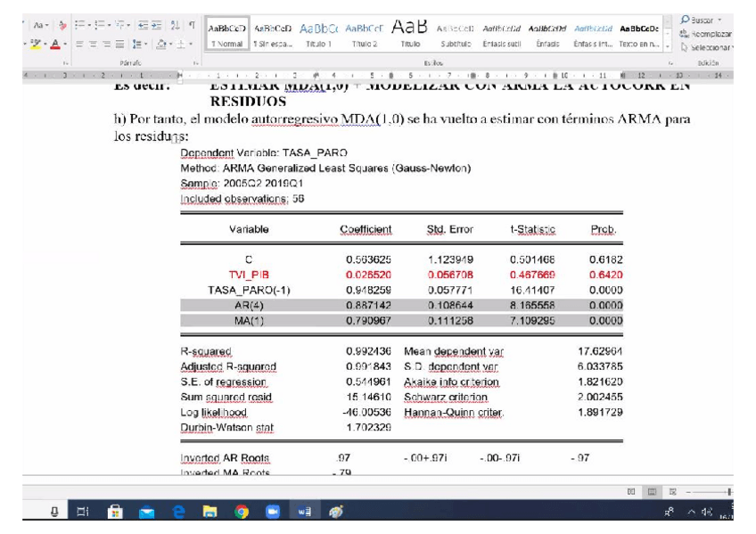The width and height of the screenshot is (756, 534).
Task: Apply the Énfasis style
Action: coord(547,35)
